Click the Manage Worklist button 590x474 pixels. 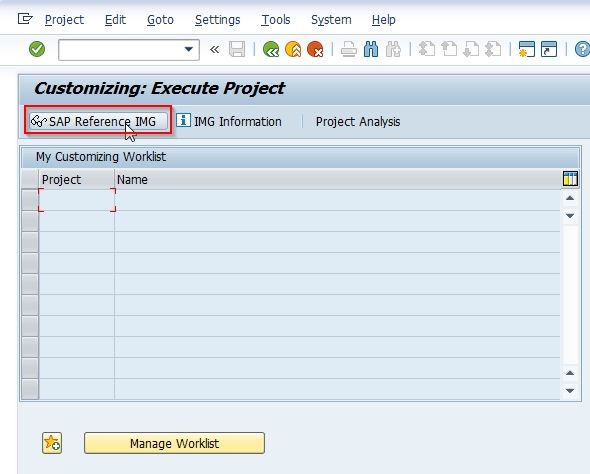175,443
